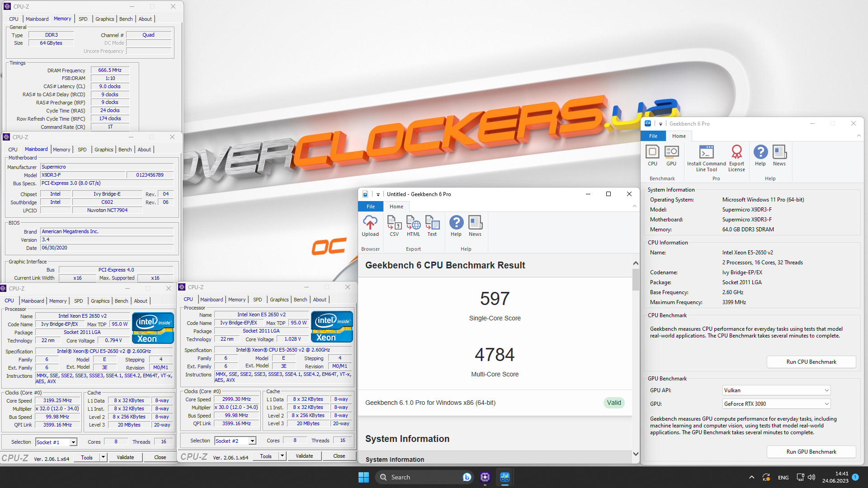Open Tools dropdown arrow in Socket #2 CPU-Z
The width and height of the screenshot is (868, 488).
pyautogui.click(x=282, y=456)
